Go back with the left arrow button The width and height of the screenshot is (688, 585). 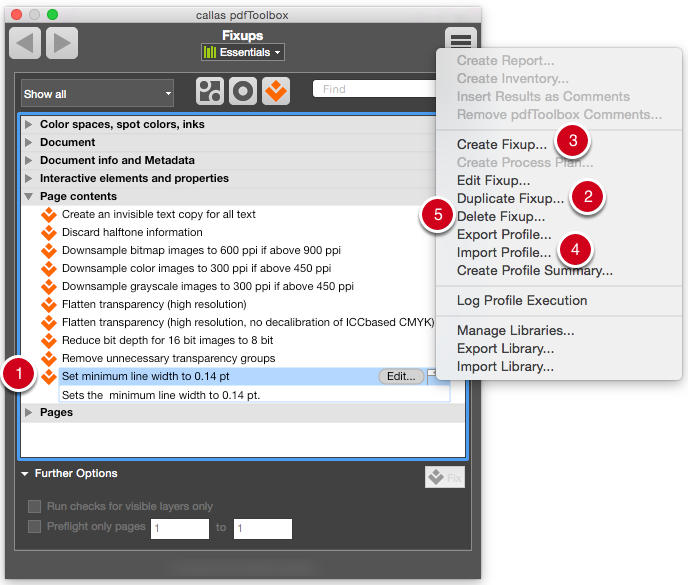coord(25,43)
